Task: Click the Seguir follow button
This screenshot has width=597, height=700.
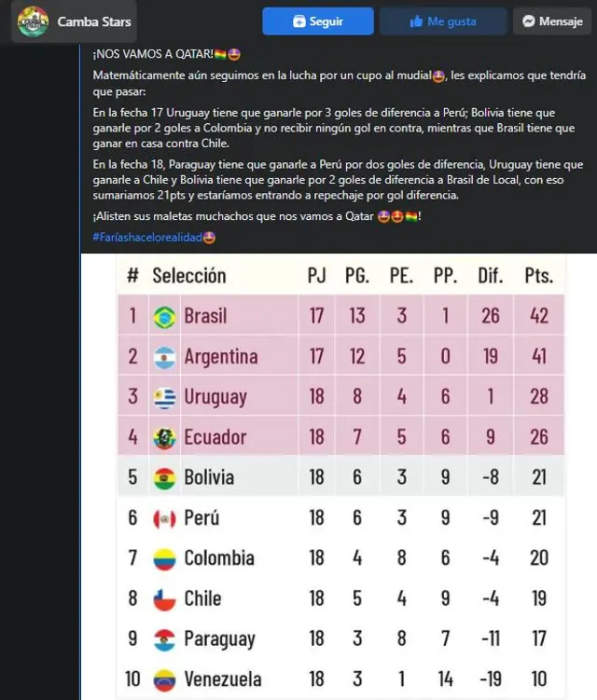Action: pyautogui.click(x=318, y=21)
